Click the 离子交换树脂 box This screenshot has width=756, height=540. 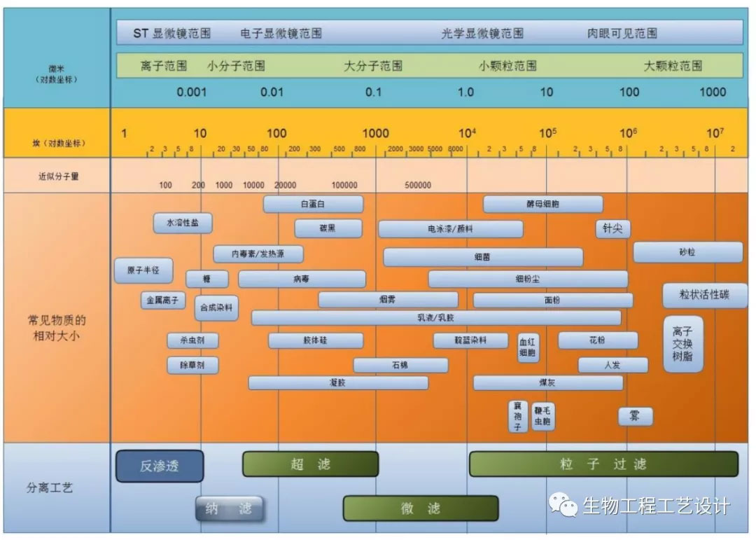[682, 344]
